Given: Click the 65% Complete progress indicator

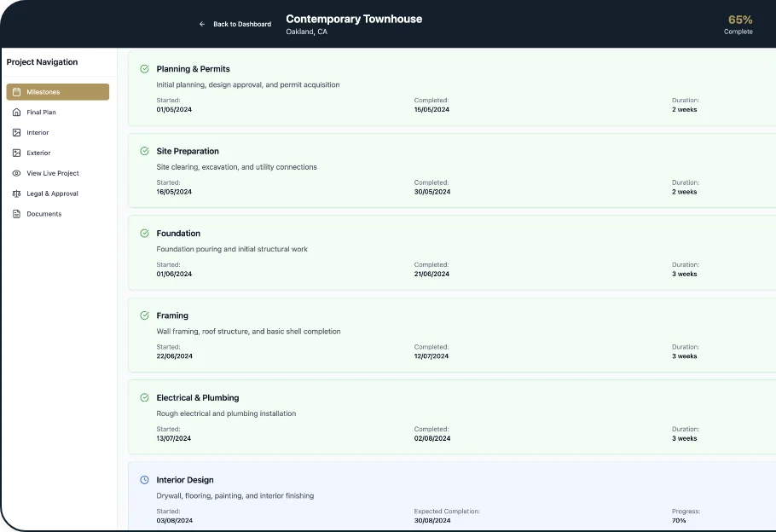Looking at the screenshot, I should coord(738,24).
